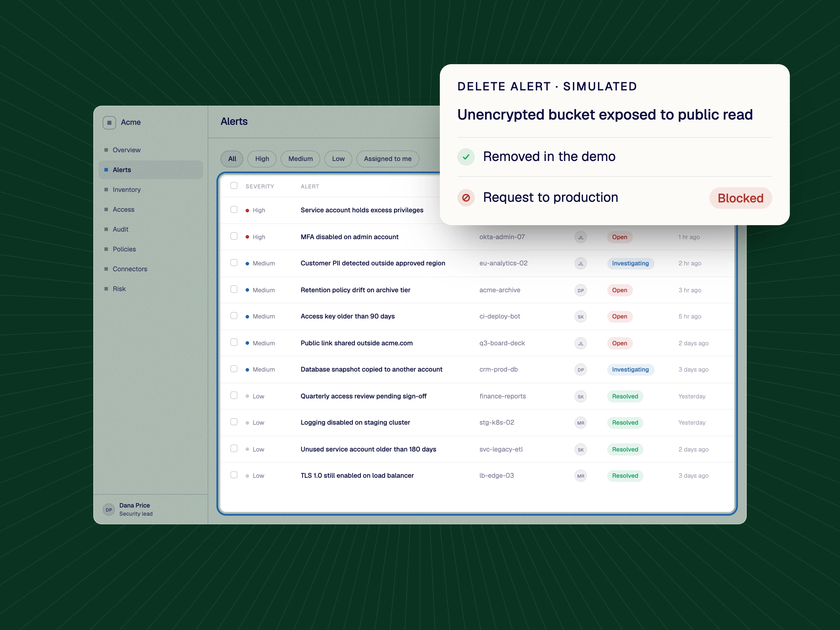
Task: Click the DP avatar on Database snapshot row
Action: point(581,370)
